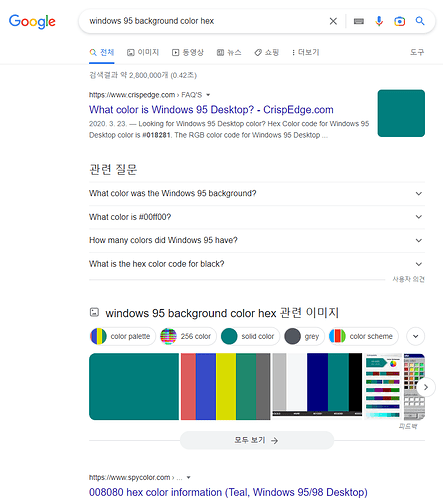The image size is (443, 500).
Task: Open the crispedge.com result options arrow
Action: [208, 95]
